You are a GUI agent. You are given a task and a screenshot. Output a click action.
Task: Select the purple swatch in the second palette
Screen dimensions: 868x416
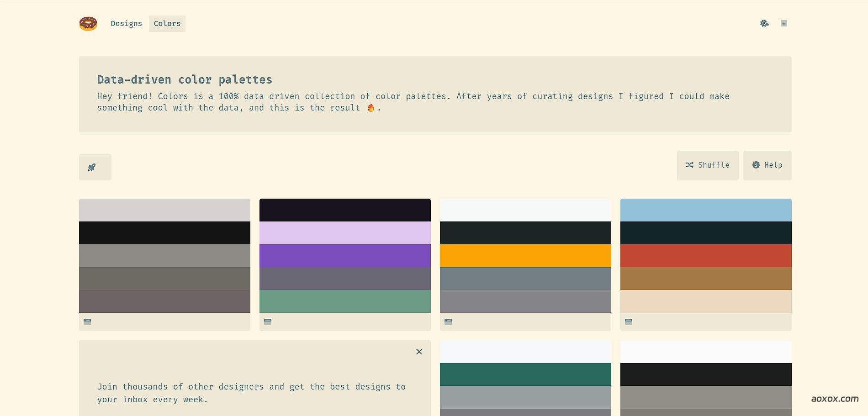345,256
